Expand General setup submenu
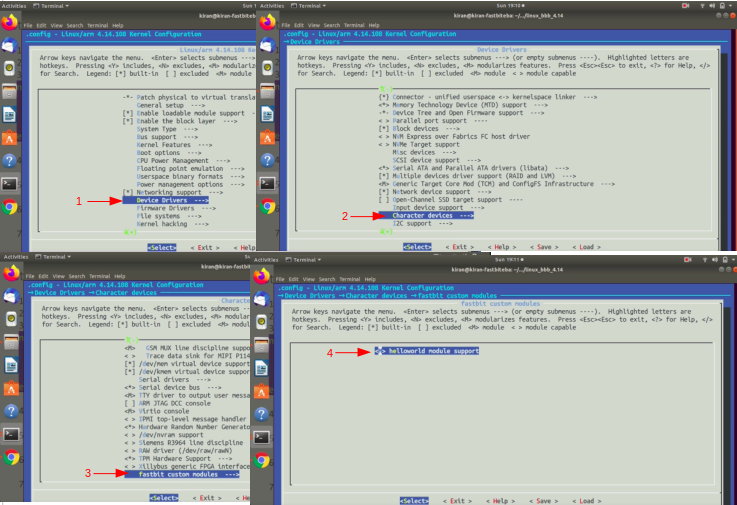The width and height of the screenshot is (737, 505). click(x=171, y=105)
